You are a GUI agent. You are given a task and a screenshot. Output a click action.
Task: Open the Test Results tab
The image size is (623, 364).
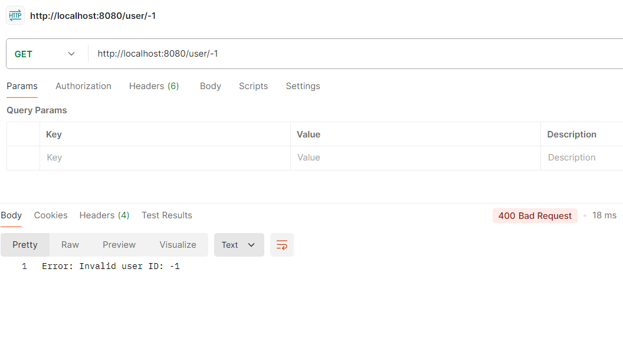[167, 215]
